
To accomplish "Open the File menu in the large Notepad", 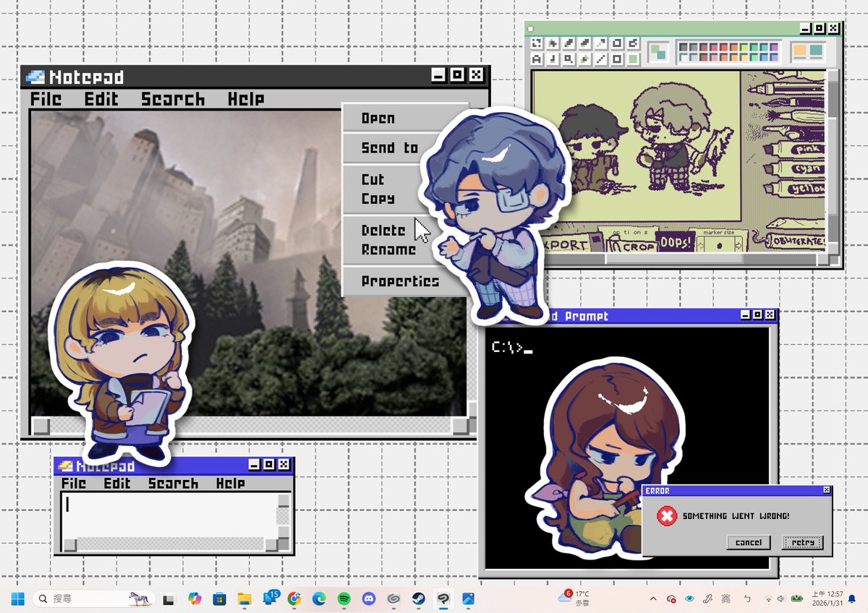I will pos(46,99).
